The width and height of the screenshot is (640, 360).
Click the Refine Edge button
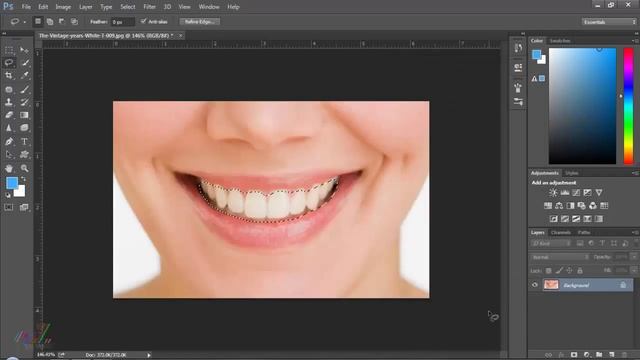tap(200, 22)
